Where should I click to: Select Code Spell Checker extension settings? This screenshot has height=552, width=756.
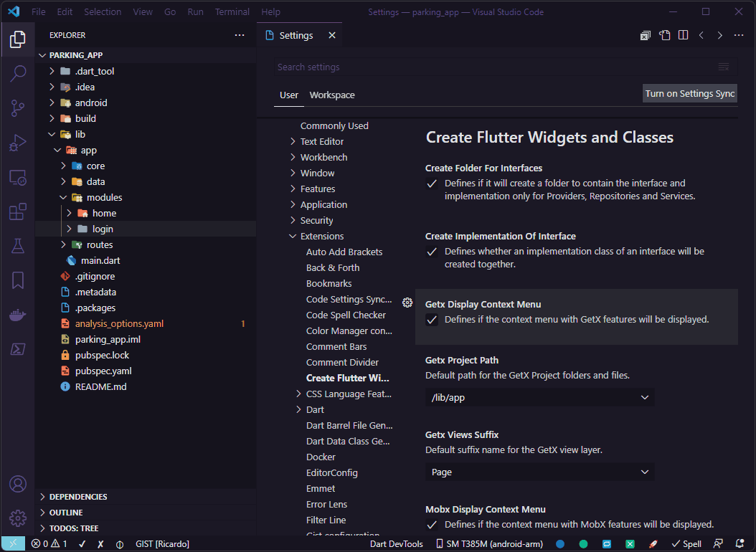[346, 315]
